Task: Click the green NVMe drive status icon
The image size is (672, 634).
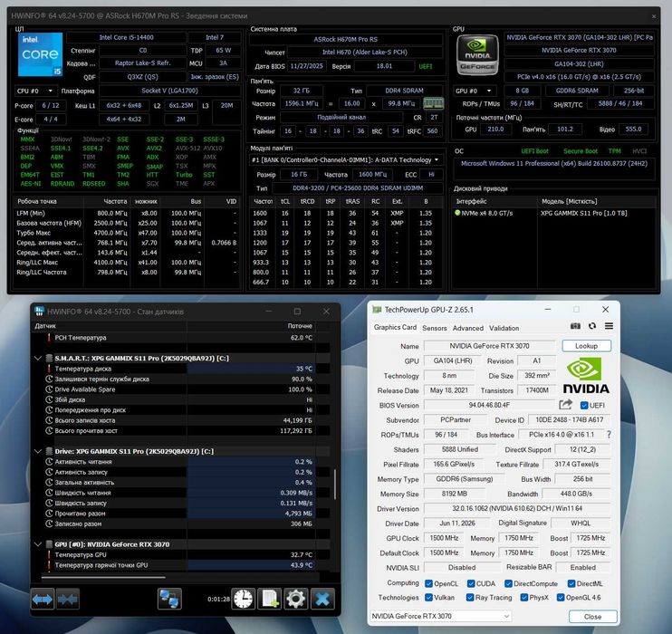Action: 457,213
